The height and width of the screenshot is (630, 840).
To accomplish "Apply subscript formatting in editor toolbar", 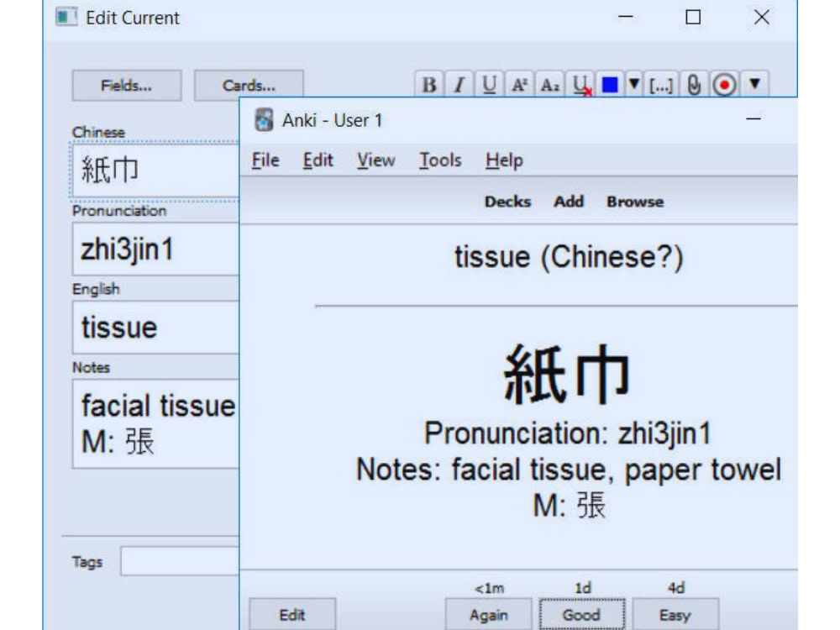I will tap(549, 85).
